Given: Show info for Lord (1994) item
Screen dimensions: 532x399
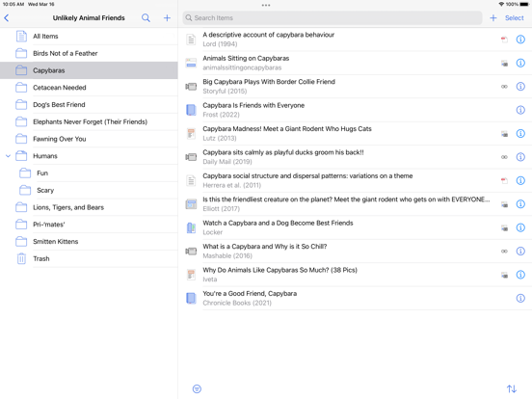Looking at the screenshot, I should tap(520, 40).
